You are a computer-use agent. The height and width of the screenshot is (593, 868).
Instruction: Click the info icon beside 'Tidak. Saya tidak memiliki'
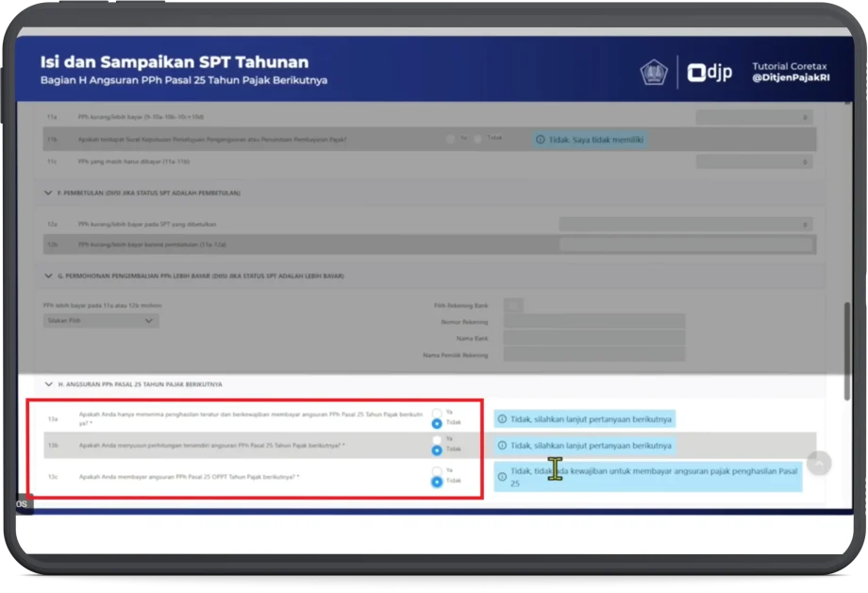click(x=540, y=139)
